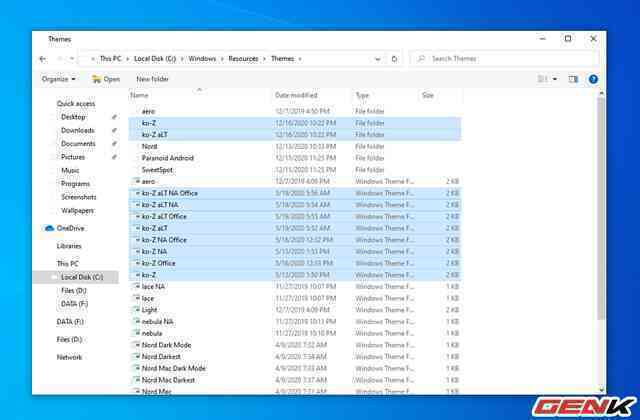Select nebula NA theme file icon
Screen dimensions: 640x420
(x=137, y=322)
